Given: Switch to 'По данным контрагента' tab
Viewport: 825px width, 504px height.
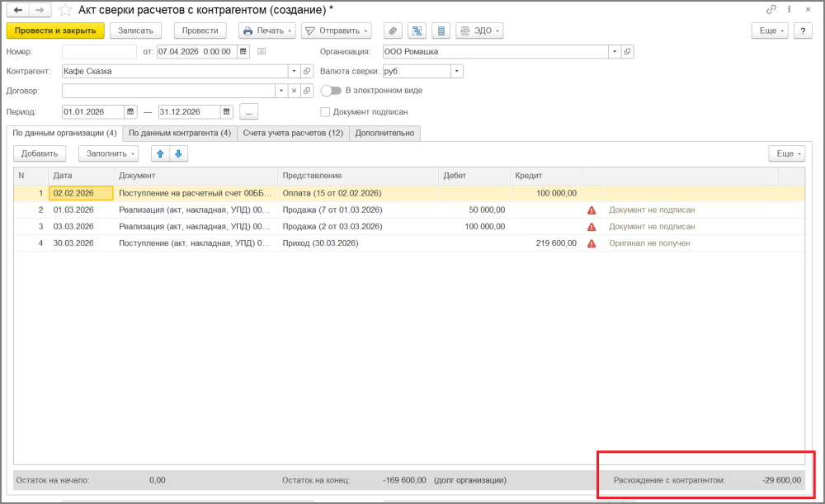Looking at the screenshot, I should click(x=180, y=133).
